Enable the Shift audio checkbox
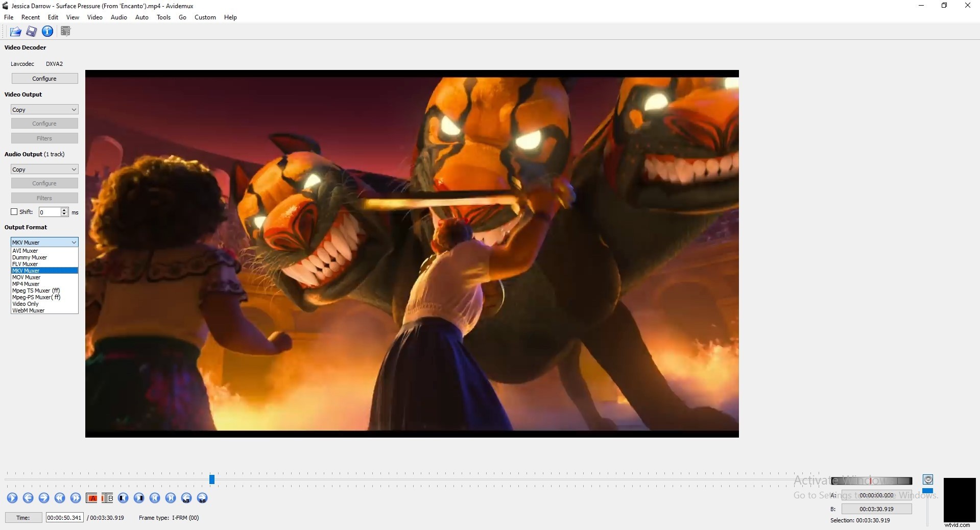 (14, 212)
